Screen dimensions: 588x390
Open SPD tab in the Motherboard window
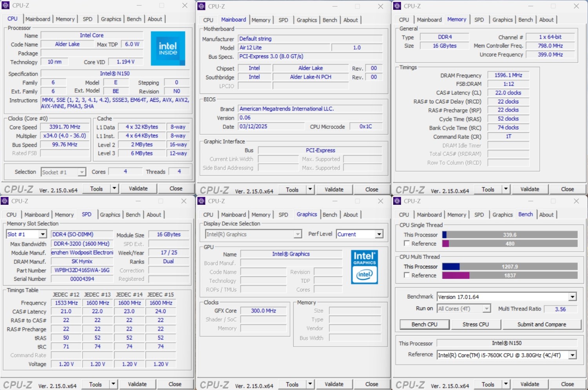[x=283, y=20]
